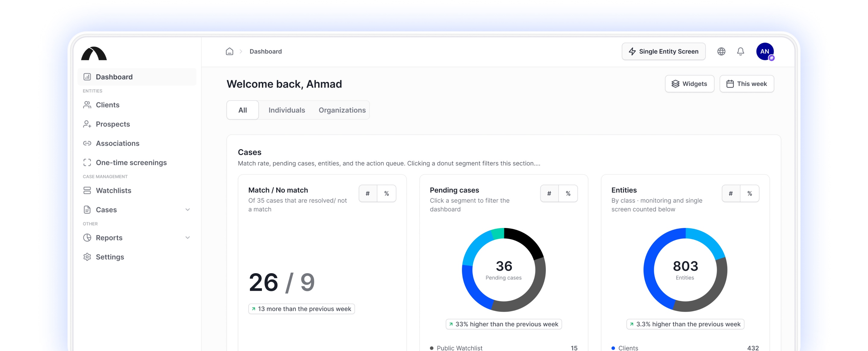This screenshot has width=868, height=351.
Task: Click the 803 Entities donut center
Action: pos(685,270)
